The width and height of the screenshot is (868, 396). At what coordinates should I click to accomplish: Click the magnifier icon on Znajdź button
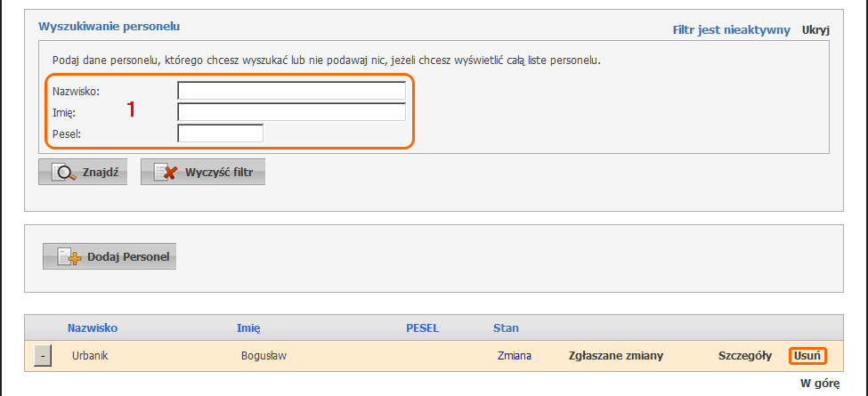(63, 173)
